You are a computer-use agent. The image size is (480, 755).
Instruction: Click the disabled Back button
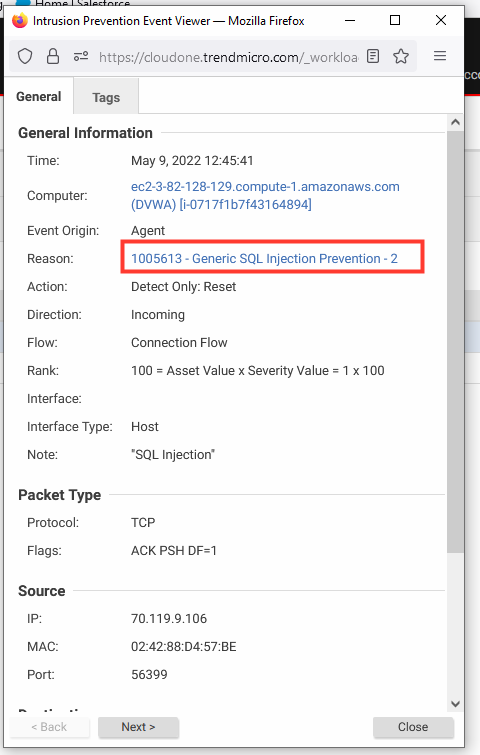[x=49, y=727]
